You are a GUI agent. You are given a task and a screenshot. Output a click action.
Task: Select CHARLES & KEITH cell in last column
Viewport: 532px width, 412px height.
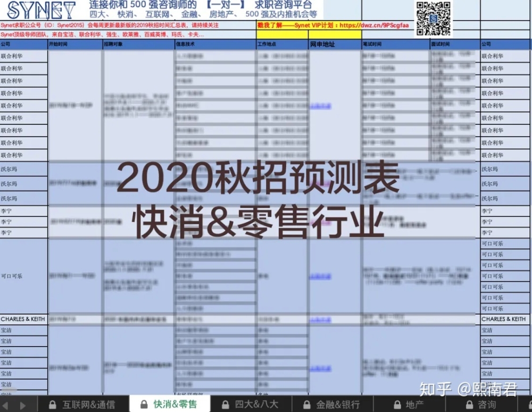coord(505,319)
